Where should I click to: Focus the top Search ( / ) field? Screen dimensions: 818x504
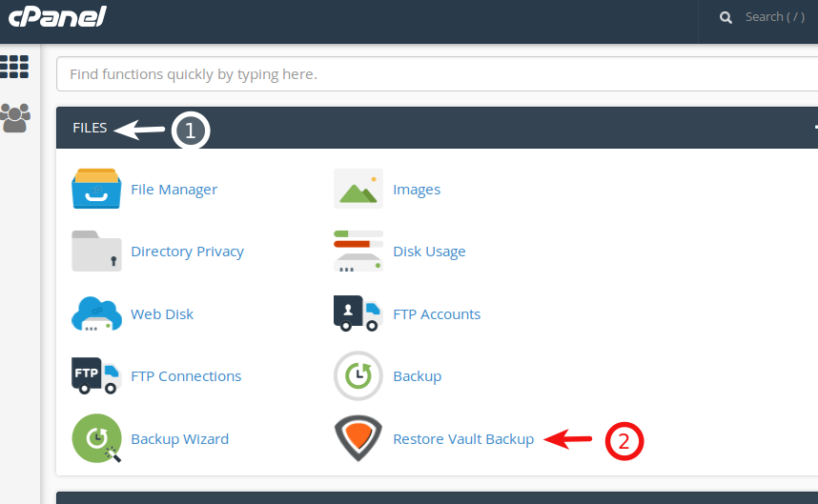pyautogui.click(x=775, y=17)
